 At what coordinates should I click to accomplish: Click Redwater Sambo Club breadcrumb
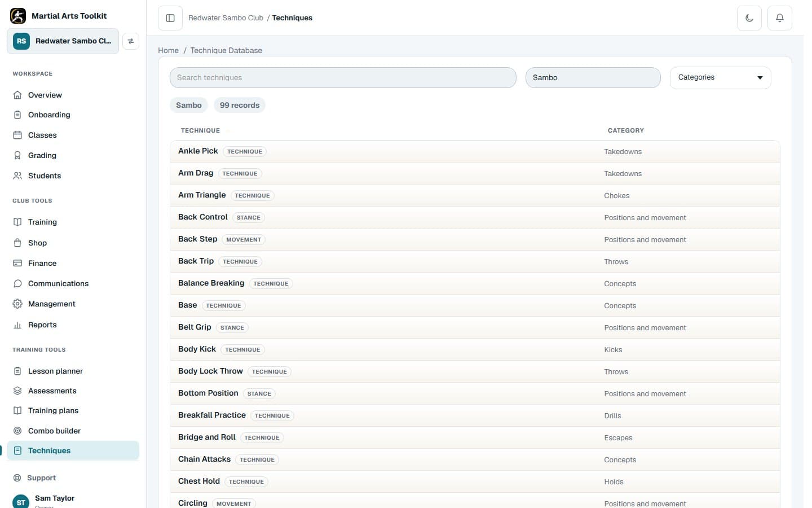click(x=226, y=18)
